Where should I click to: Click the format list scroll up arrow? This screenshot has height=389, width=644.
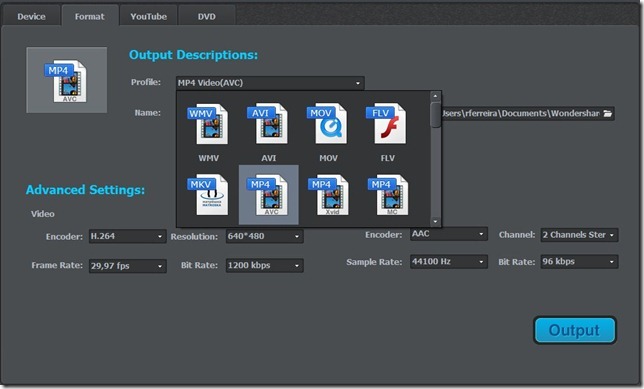(435, 96)
